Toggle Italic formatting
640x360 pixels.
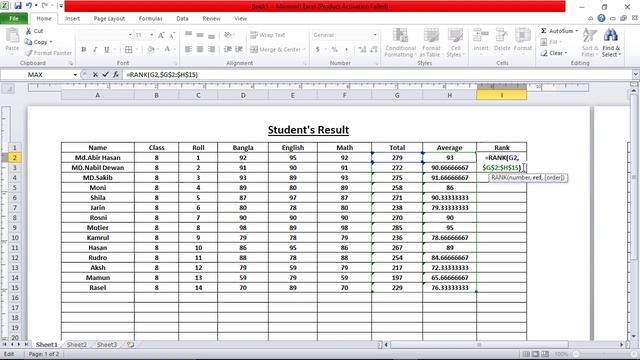pyautogui.click(x=95, y=49)
